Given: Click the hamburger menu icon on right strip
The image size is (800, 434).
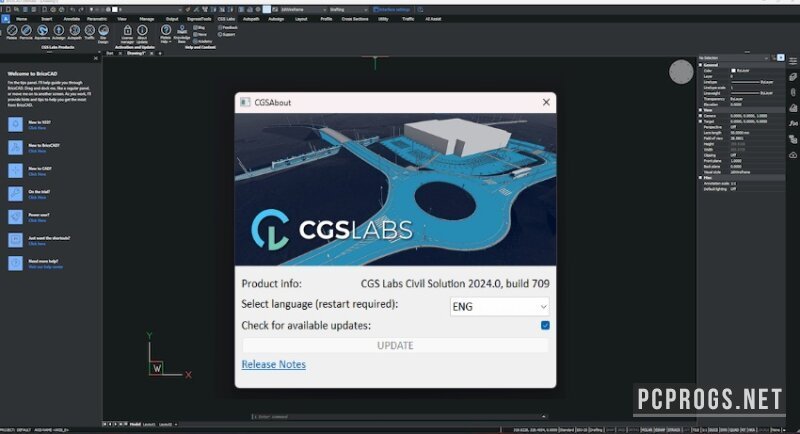Looking at the screenshot, I should (x=793, y=61).
